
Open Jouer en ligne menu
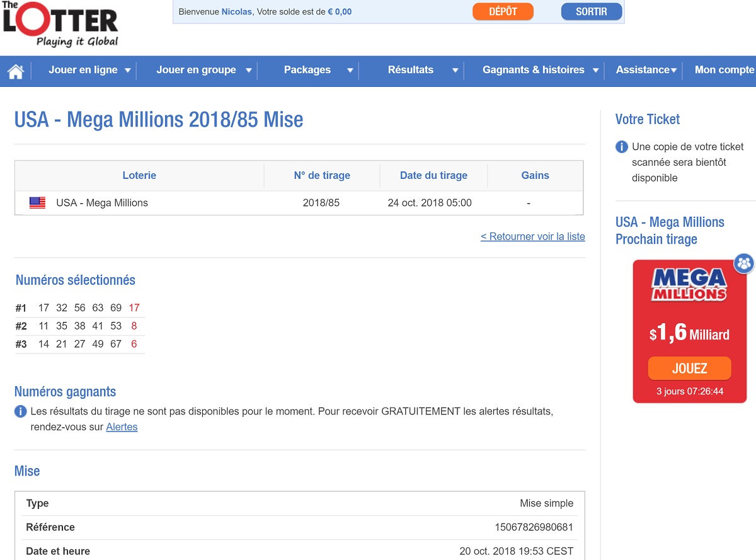tap(83, 70)
